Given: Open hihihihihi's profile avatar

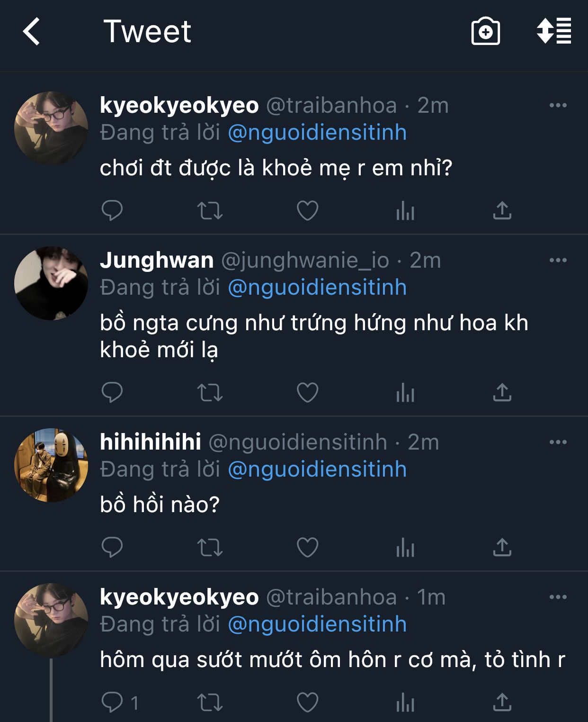Looking at the screenshot, I should click(x=51, y=465).
